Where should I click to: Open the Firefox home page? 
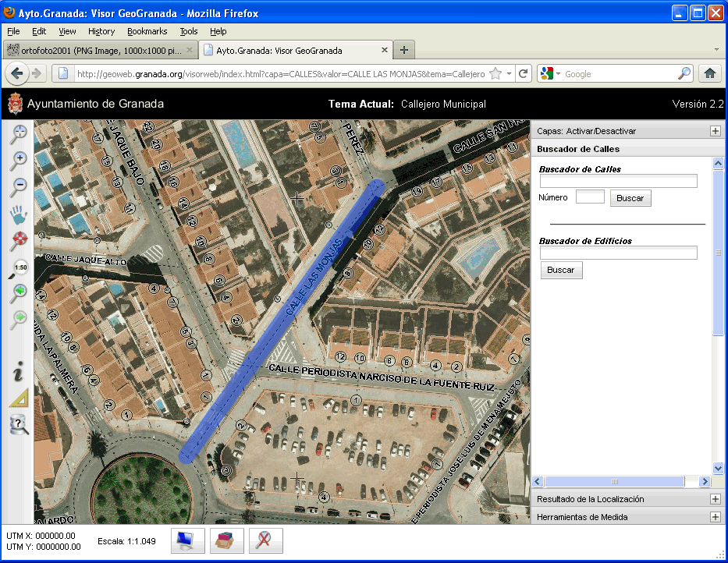click(709, 73)
